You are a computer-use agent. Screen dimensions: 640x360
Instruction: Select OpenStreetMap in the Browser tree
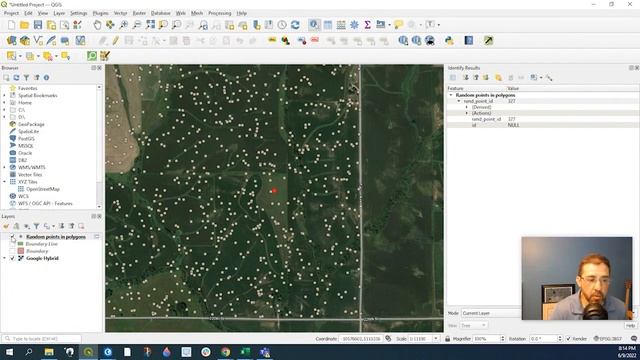43,189
